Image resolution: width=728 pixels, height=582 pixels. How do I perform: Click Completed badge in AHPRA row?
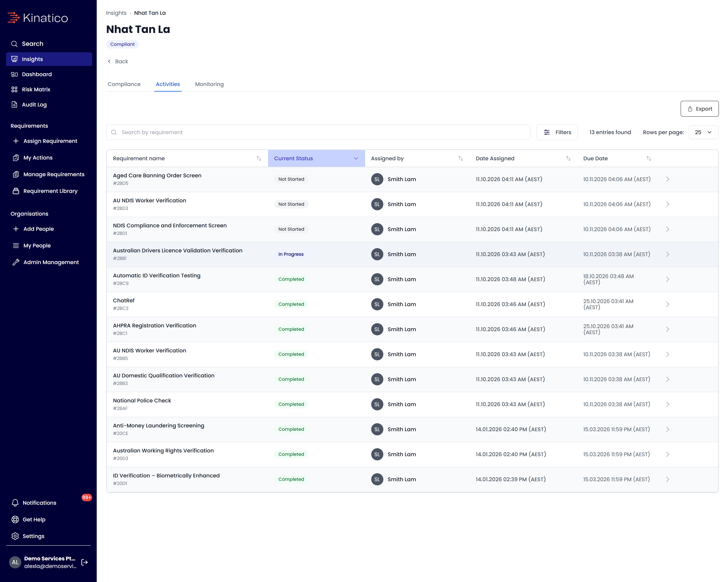(291, 329)
